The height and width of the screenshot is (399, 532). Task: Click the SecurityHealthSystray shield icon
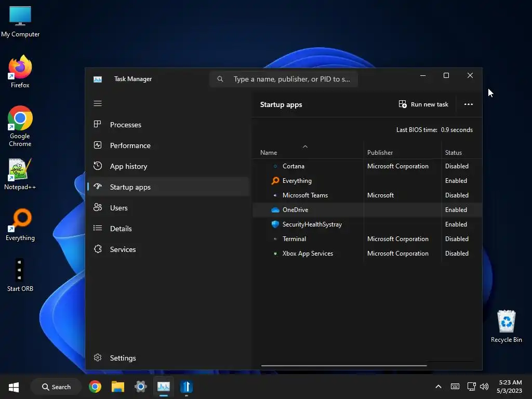coord(275,224)
